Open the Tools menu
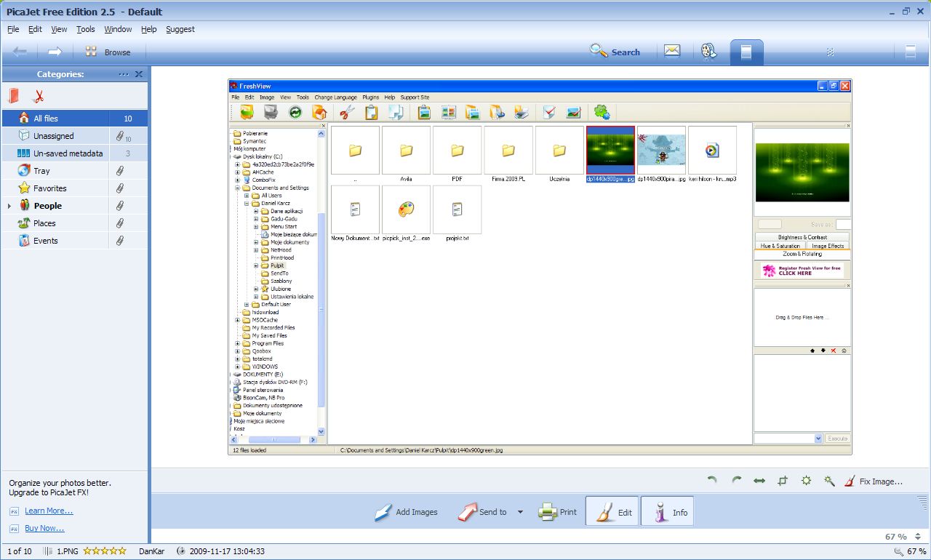Image resolution: width=931 pixels, height=560 pixels. click(x=86, y=29)
